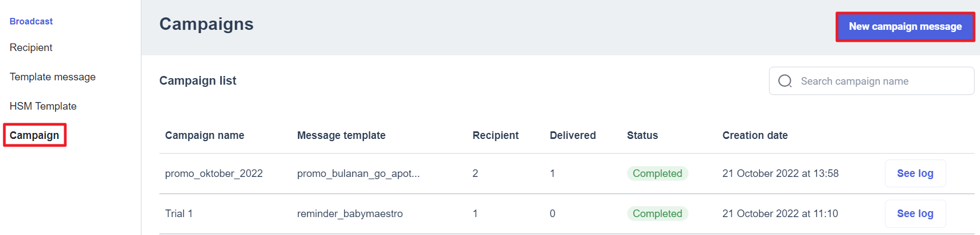Viewport: 980px width, 235px height.
Task: Open Template message in sidebar
Action: (53, 77)
